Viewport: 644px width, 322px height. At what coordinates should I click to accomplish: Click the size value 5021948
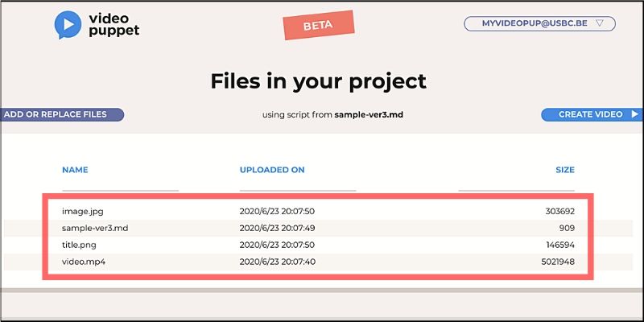click(558, 262)
